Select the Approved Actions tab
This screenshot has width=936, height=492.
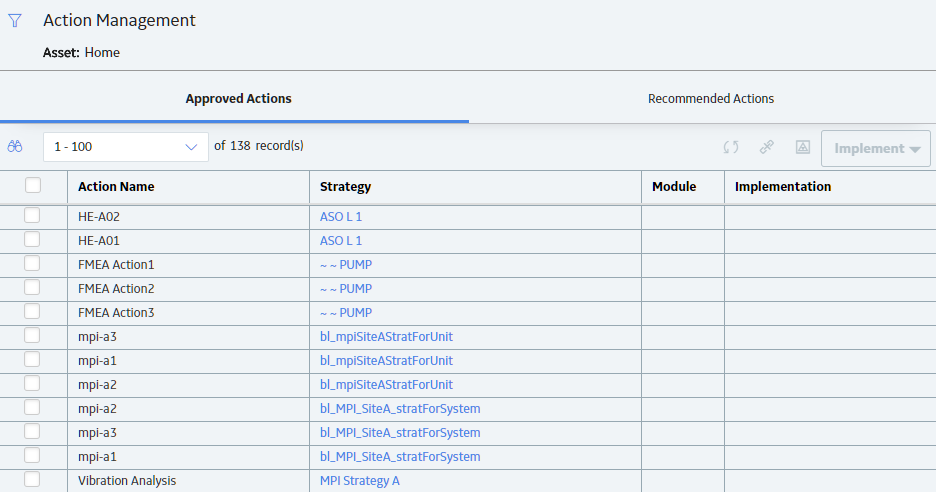(238, 99)
